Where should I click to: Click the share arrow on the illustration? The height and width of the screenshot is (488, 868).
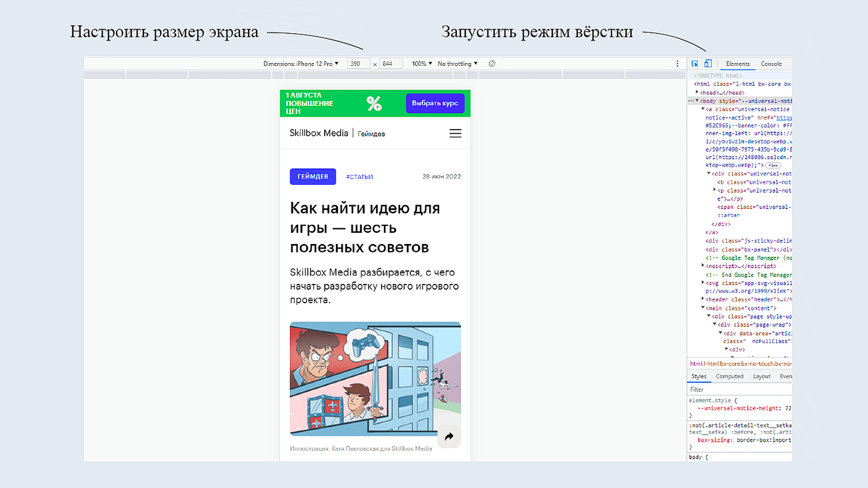pyautogui.click(x=449, y=437)
